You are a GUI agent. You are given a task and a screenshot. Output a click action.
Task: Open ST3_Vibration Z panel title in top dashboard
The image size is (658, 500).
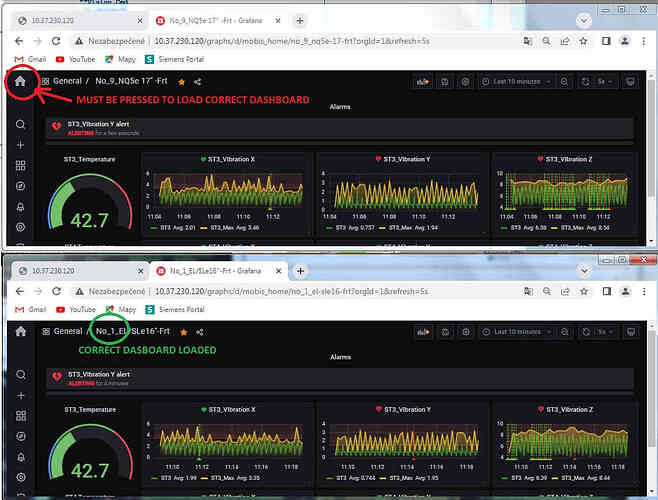pyautogui.click(x=569, y=159)
